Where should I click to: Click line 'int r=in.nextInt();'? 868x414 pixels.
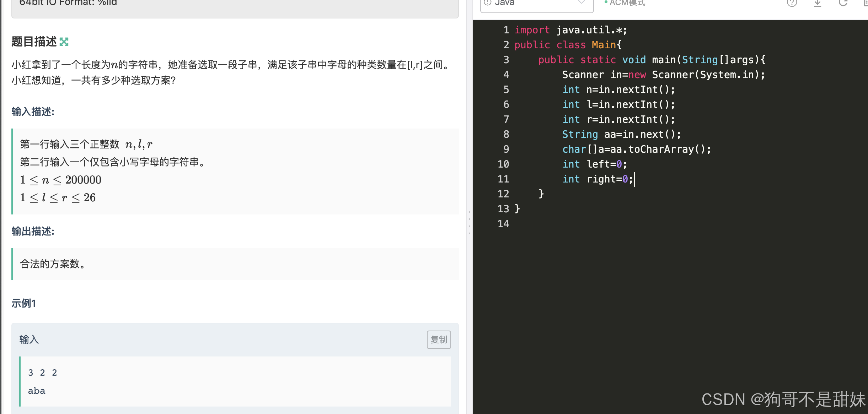point(618,119)
